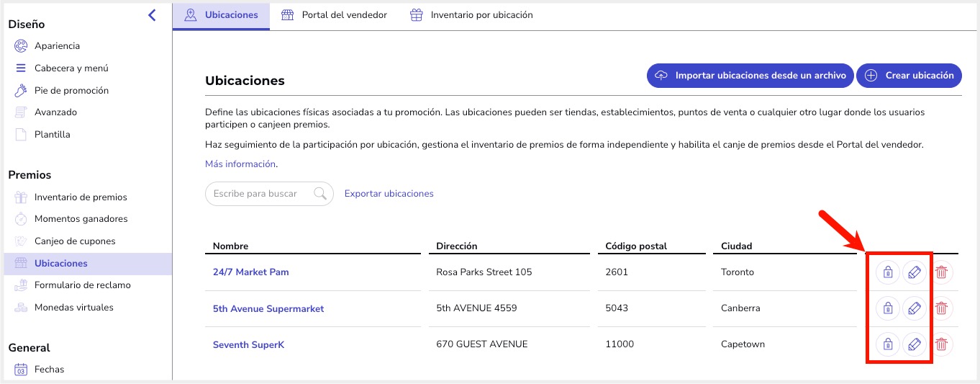Click the pencil icon for Seventh SuperK
Image resolution: width=980 pixels, height=384 pixels.
915,344
